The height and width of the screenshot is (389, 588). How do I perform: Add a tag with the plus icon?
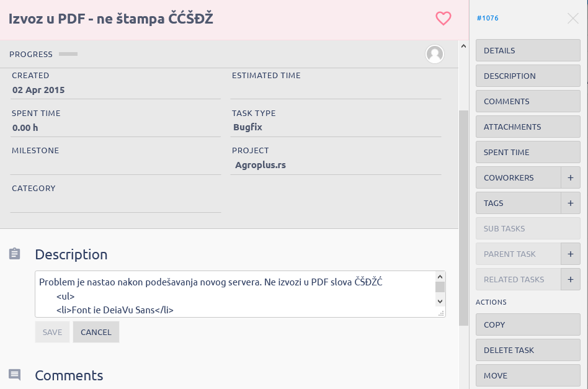tap(570, 203)
